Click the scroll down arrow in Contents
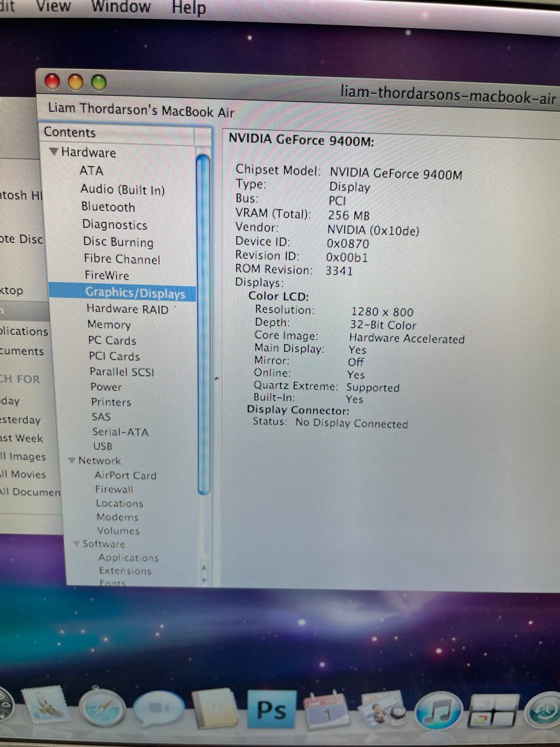 point(204,579)
